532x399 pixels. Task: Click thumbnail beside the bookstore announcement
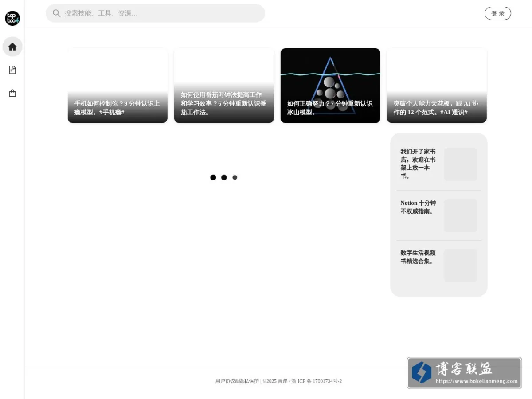461,164
